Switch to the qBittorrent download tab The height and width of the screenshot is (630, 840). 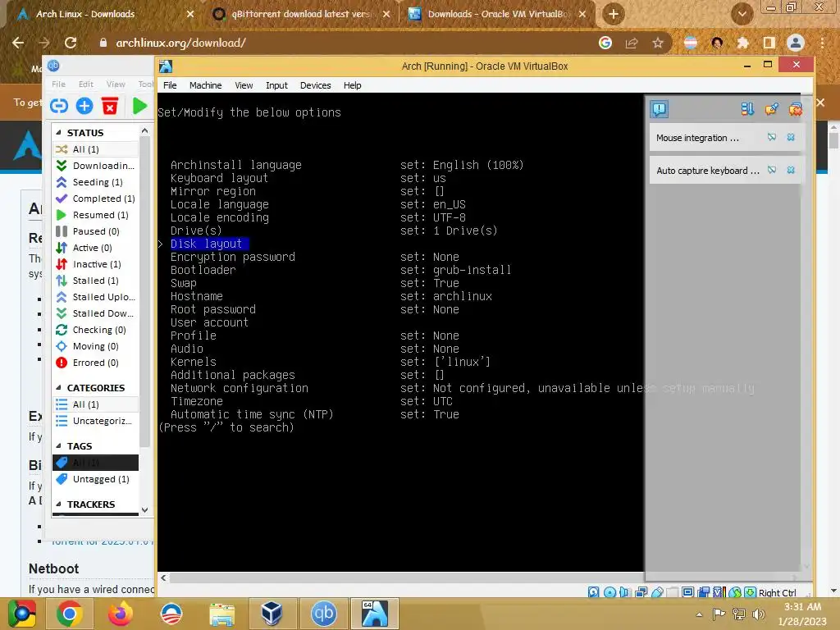point(300,14)
